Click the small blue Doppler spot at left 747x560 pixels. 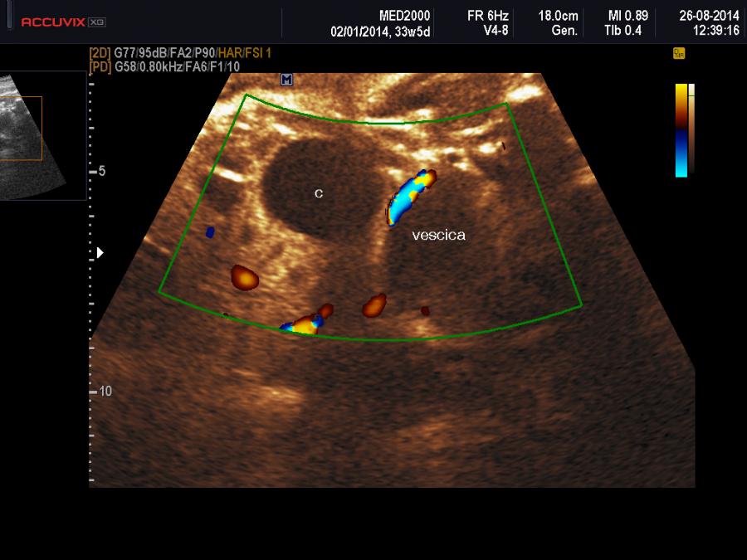click(210, 231)
